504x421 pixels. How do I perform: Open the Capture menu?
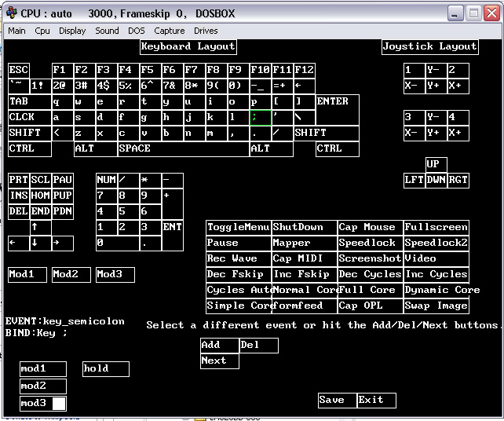point(170,31)
